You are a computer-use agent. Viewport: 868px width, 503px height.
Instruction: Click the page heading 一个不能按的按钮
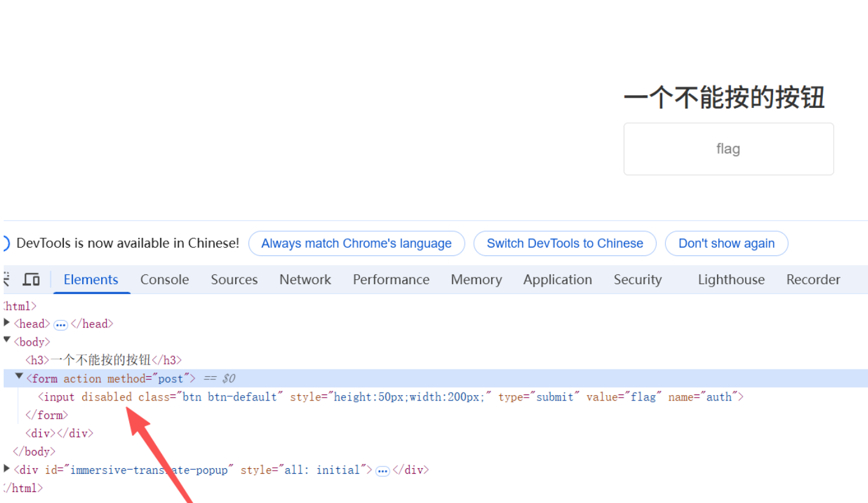tap(724, 98)
